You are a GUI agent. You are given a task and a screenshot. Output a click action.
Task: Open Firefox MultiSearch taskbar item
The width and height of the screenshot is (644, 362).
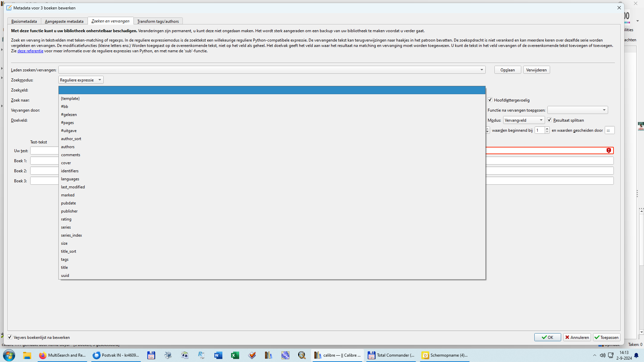click(x=62, y=355)
